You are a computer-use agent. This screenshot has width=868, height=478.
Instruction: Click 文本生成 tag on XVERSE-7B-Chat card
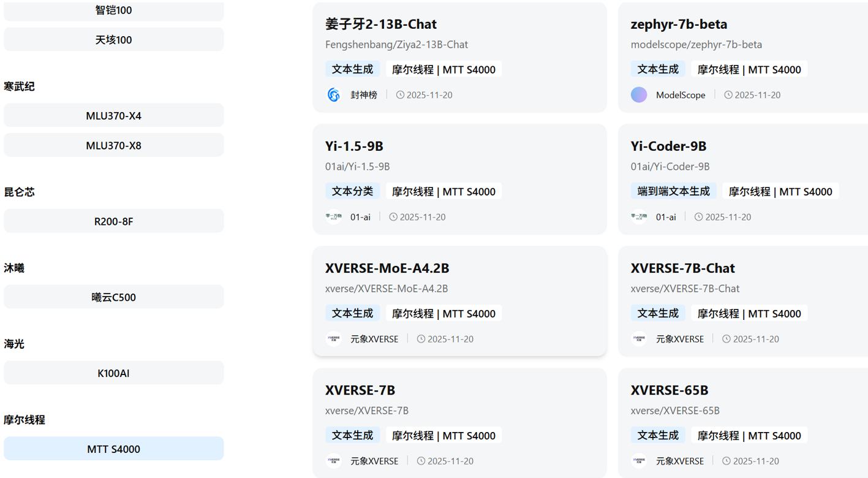point(658,313)
